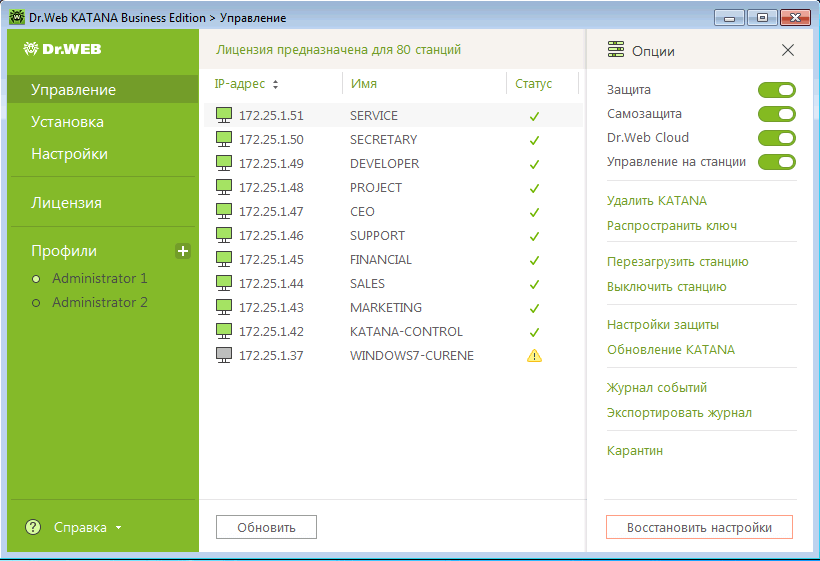This screenshot has height=561, width=820.
Task: Expand the Справка help dropdown arrow
Action: [x=119, y=528]
